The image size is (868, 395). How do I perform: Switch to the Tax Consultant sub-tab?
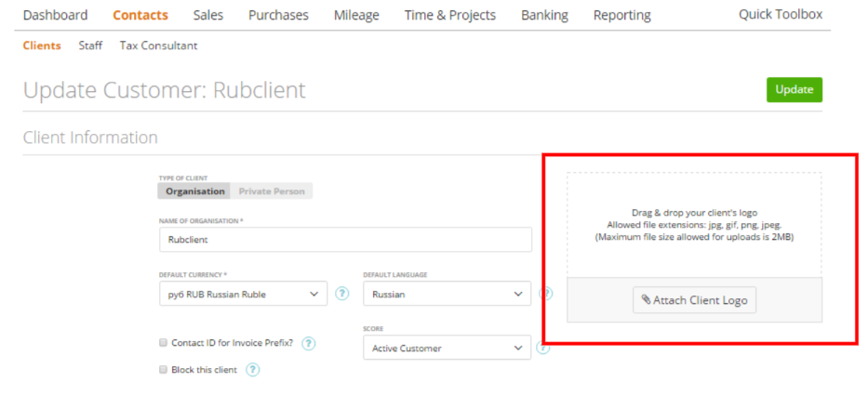click(158, 46)
